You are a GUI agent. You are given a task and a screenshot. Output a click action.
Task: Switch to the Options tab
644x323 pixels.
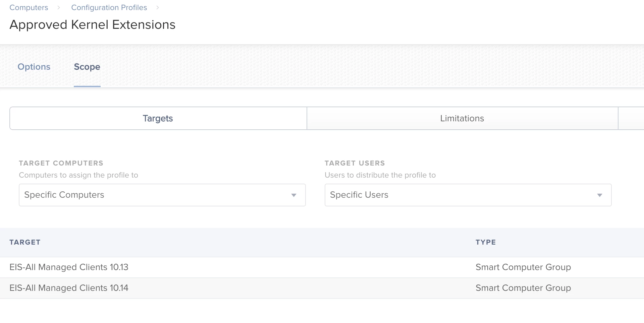coord(34,67)
